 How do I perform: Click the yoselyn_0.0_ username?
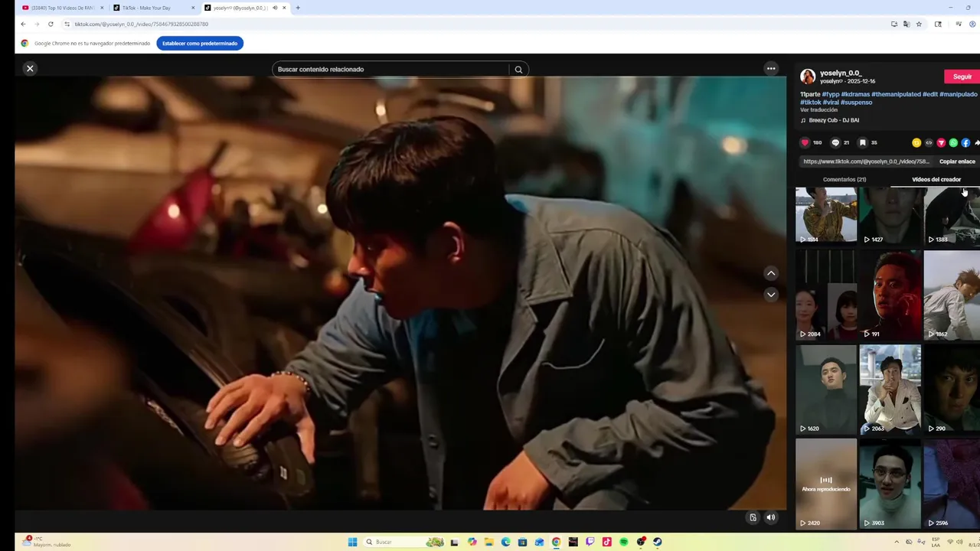[x=840, y=73]
